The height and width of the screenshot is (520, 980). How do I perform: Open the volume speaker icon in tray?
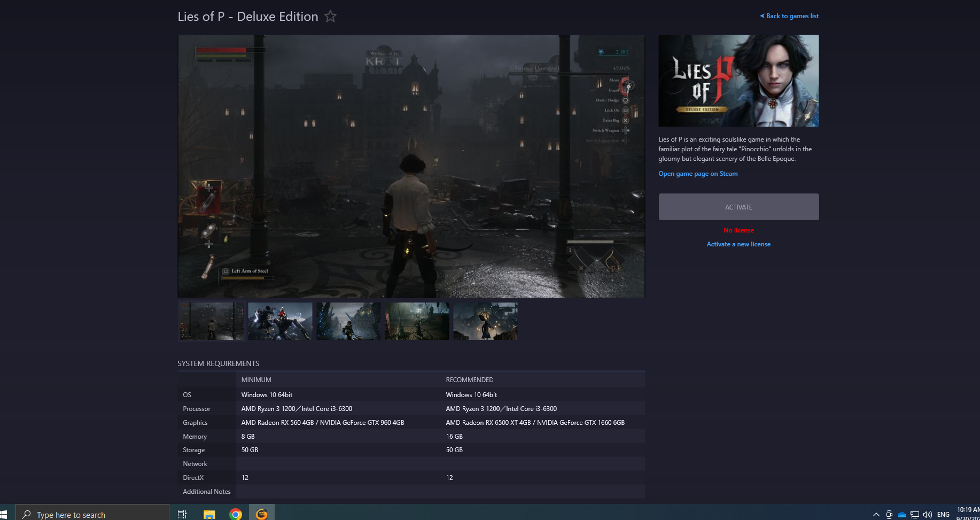[x=927, y=515]
